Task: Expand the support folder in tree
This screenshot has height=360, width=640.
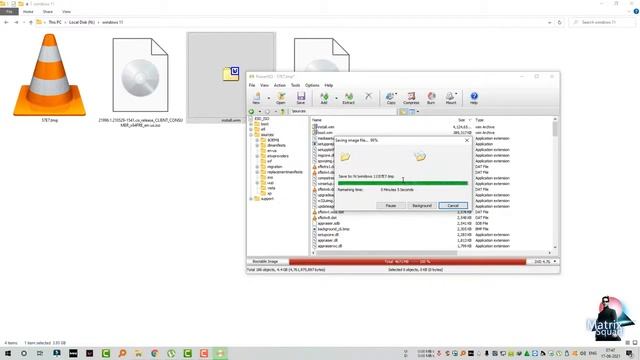Action: (251, 199)
